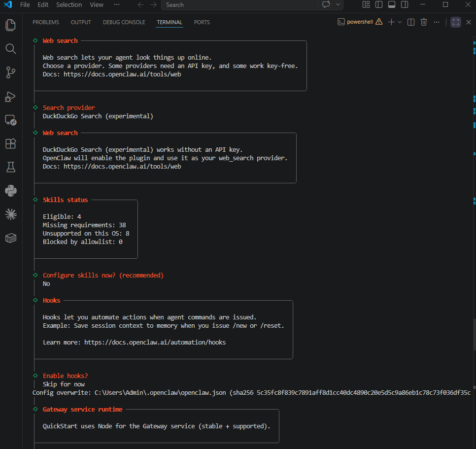
Task: Click the 'Blocked by allowlist: 0' line
Action: point(83,242)
